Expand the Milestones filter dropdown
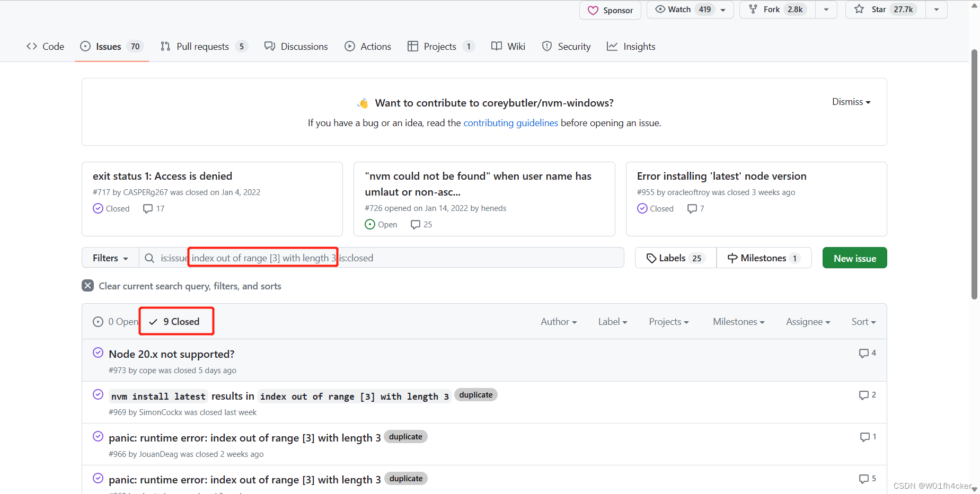Viewport: 980px width, 494px height. 738,322
